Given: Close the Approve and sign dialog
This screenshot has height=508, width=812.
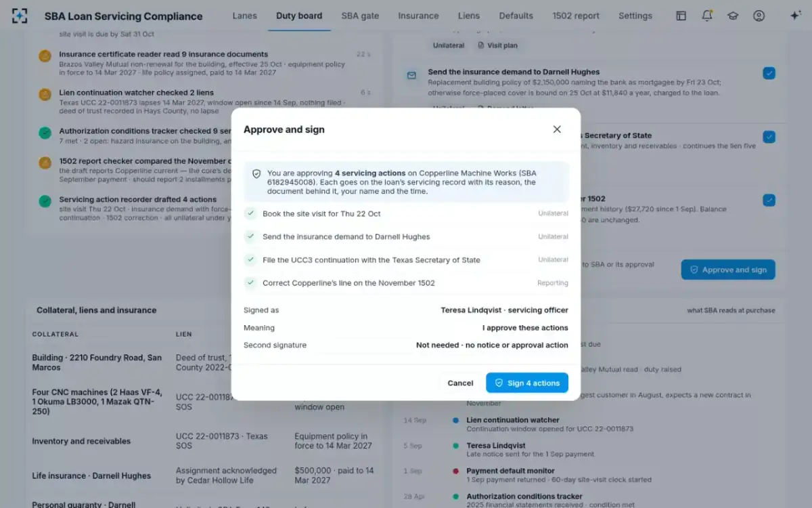Looking at the screenshot, I should pyautogui.click(x=557, y=129).
